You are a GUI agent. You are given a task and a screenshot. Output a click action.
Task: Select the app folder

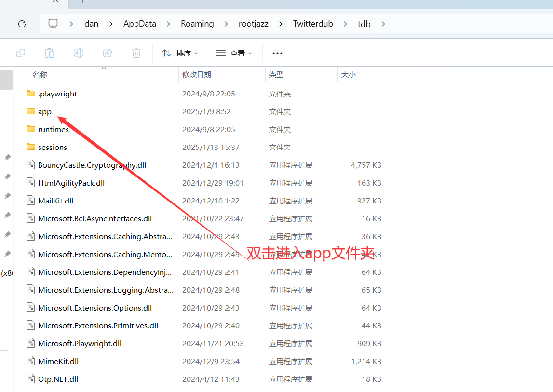[45, 112]
